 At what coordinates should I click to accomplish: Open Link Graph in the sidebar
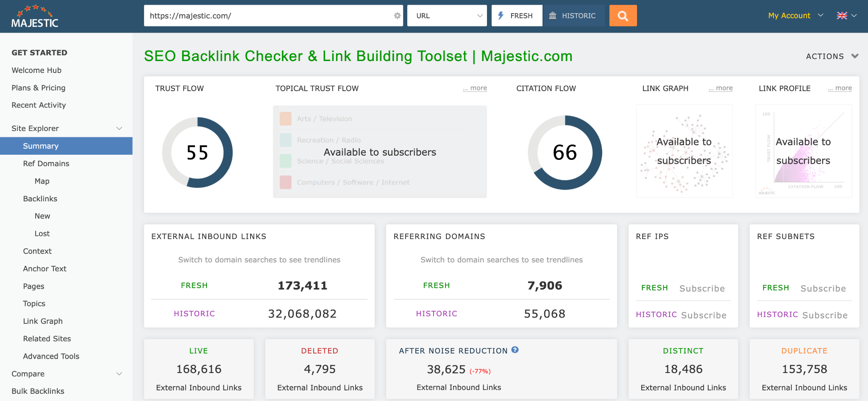click(43, 321)
